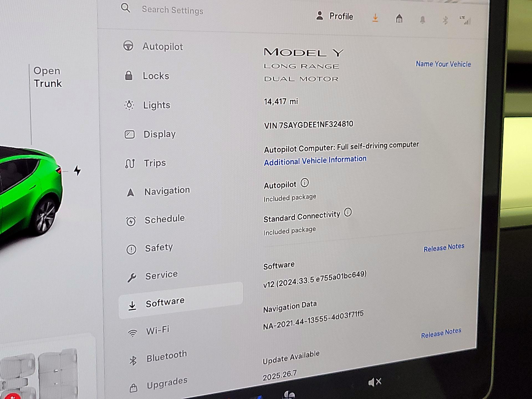
Task: Tap the LTE signal strength icon
Action: click(x=465, y=20)
